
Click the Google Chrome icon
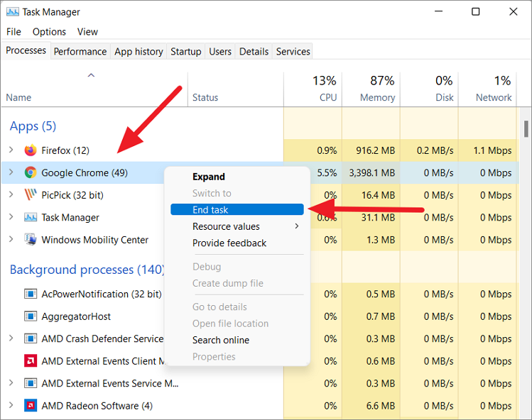pos(31,172)
